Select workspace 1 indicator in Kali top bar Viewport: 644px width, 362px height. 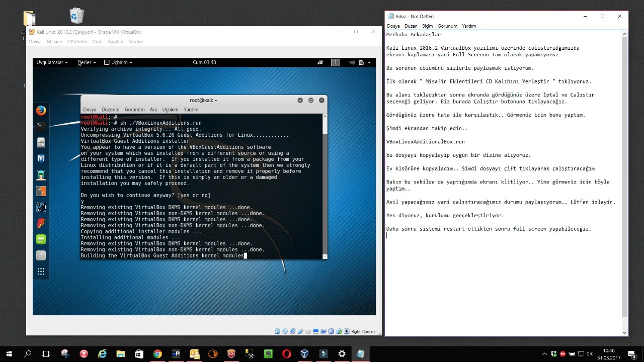point(335,62)
